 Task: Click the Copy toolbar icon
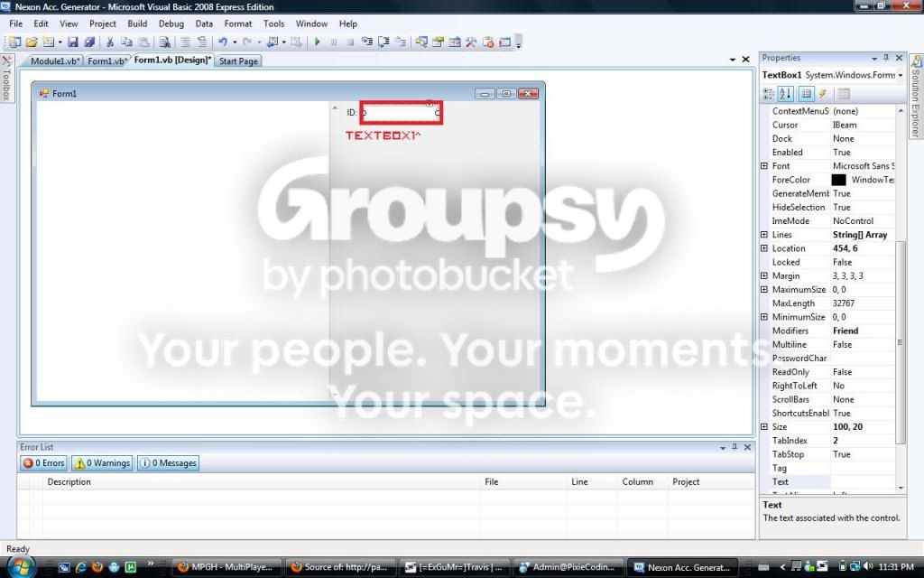pyautogui.click(x=126, y=42)
